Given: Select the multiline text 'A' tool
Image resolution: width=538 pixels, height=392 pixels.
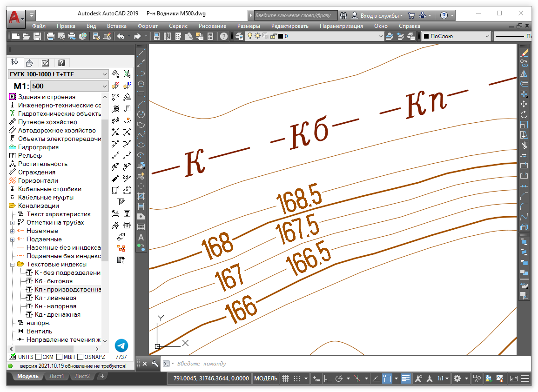Looking at the screenshot, I should click(x=141, y=238).
